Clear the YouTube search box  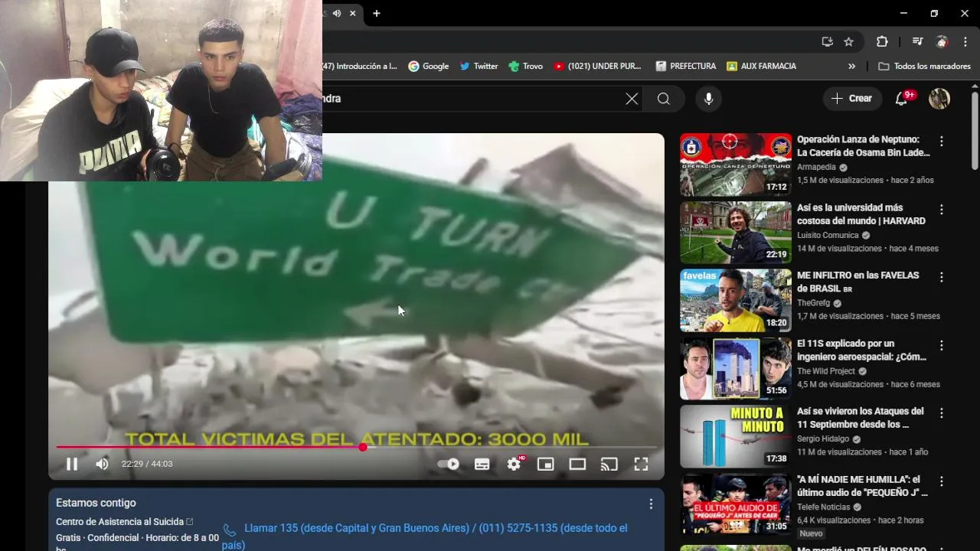tap(632, 99)
